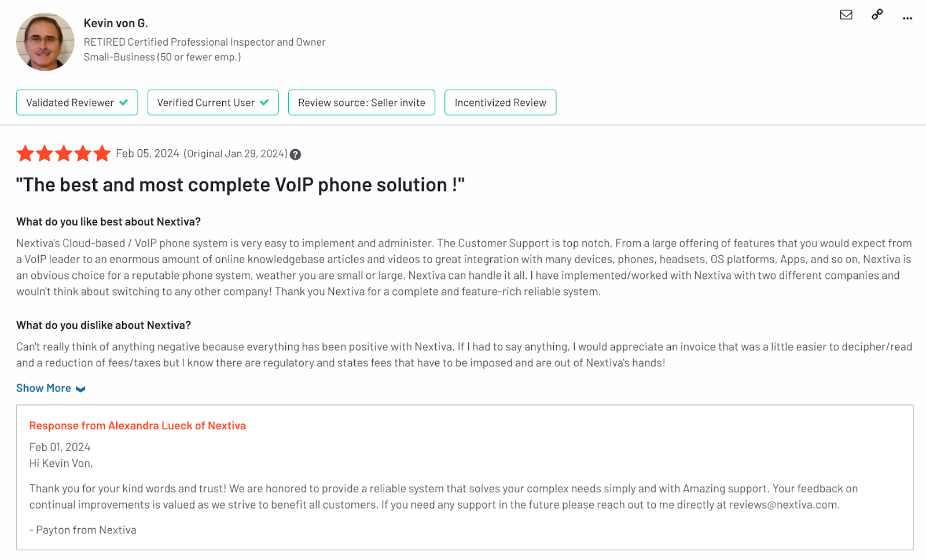The height and width of the screenshot is (560, 926).
Task: Click the Review source: Seller invite badge
Action: (x=362, y=102)
